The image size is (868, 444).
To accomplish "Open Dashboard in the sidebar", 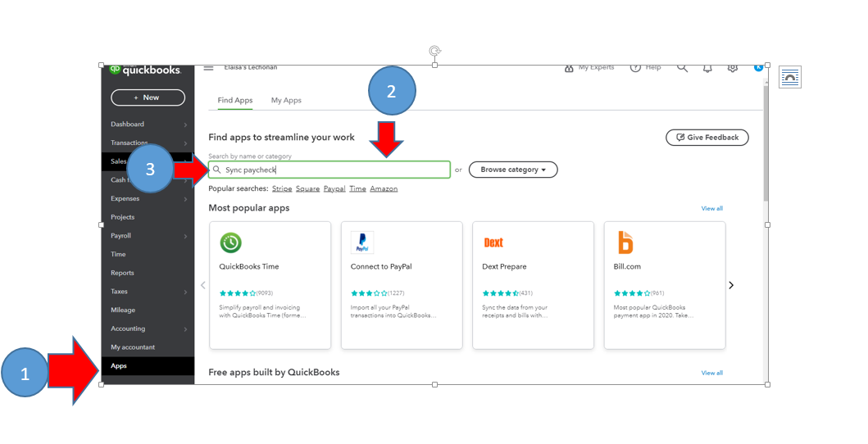I will pyautogui.click(x=127, y=125).
